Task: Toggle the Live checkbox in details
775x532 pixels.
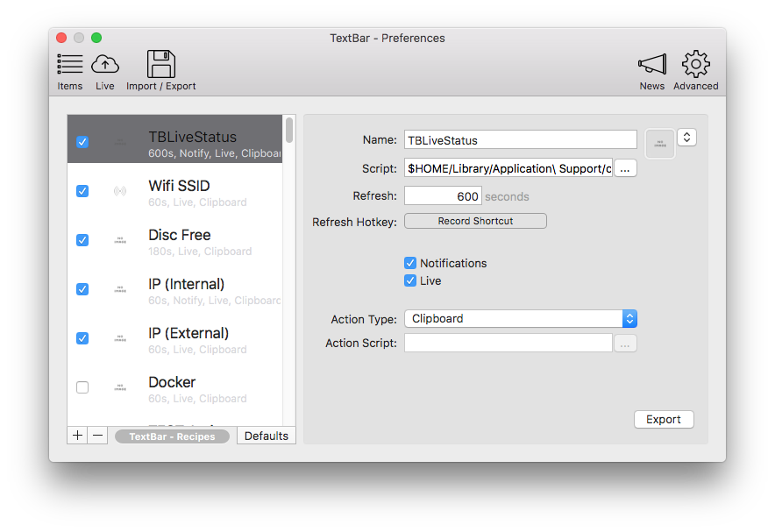Action: [x=410, y=280]
